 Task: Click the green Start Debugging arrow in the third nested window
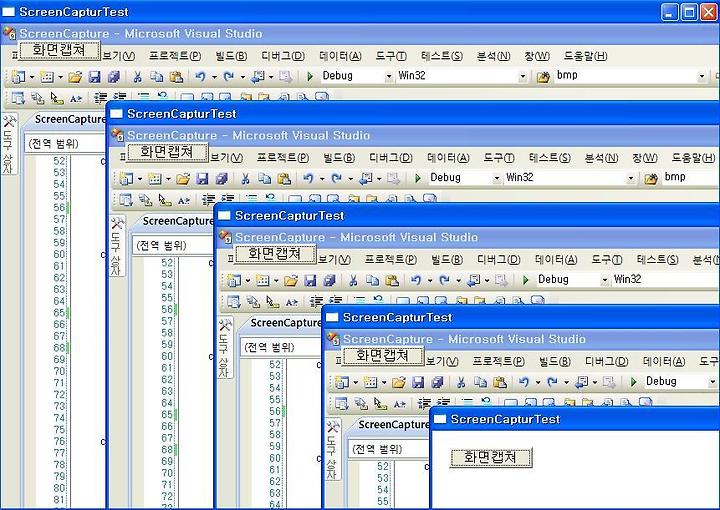coord(526,280)
